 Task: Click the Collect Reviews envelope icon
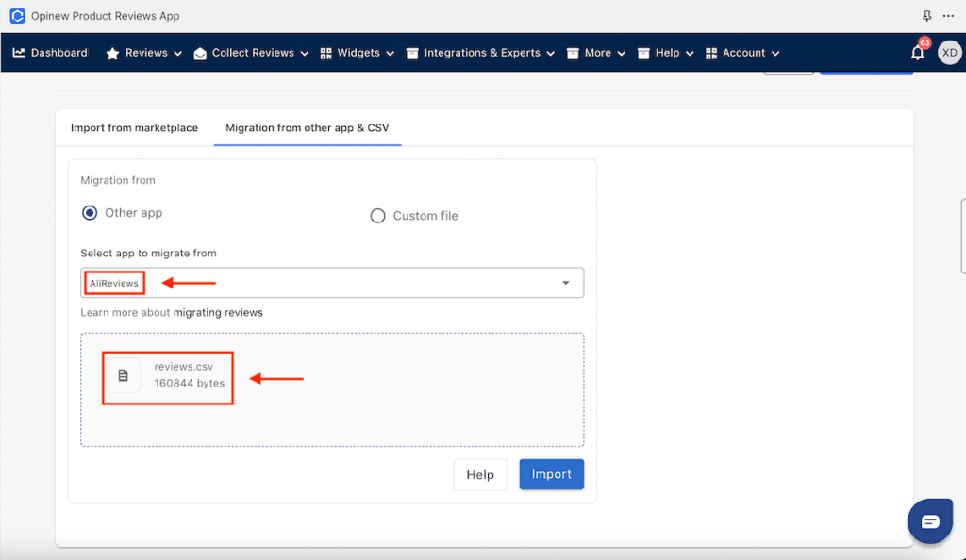200,54
